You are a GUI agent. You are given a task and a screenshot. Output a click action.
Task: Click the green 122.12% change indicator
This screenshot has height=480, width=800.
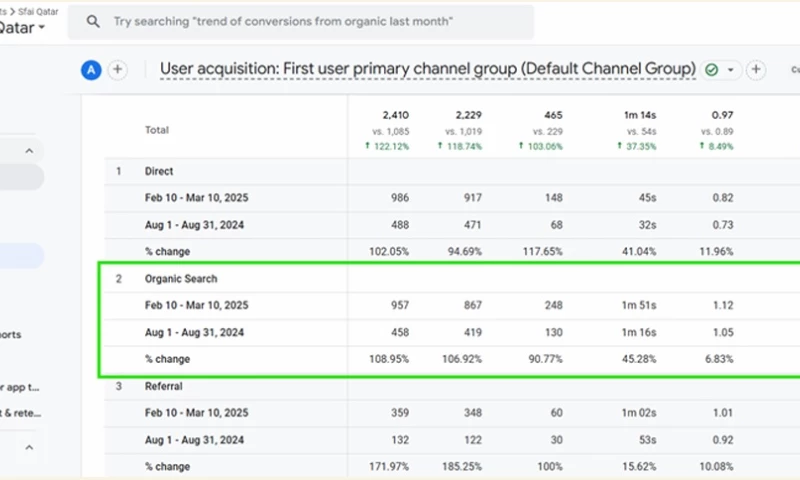[387, 146]
